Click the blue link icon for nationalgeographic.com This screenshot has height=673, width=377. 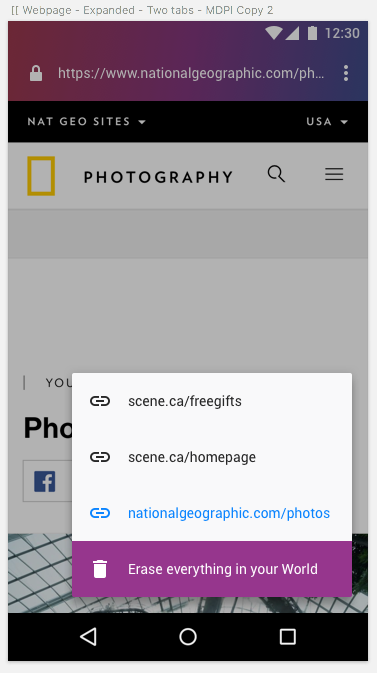coord(100,513)
